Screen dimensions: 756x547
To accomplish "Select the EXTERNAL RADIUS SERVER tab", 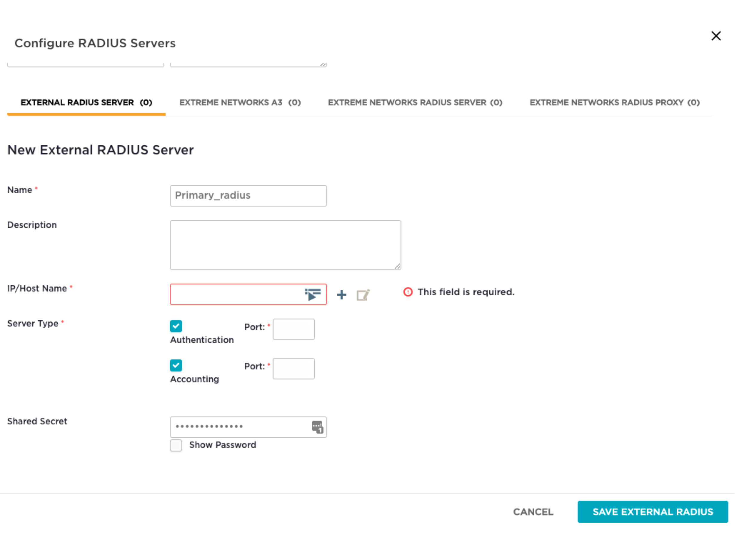I will click(86, 102).
